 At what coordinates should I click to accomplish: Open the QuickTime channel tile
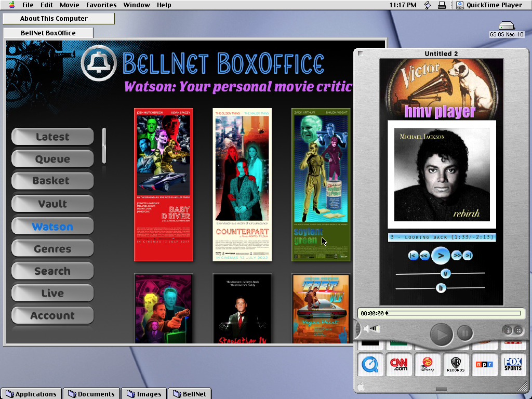coord(370,364)
